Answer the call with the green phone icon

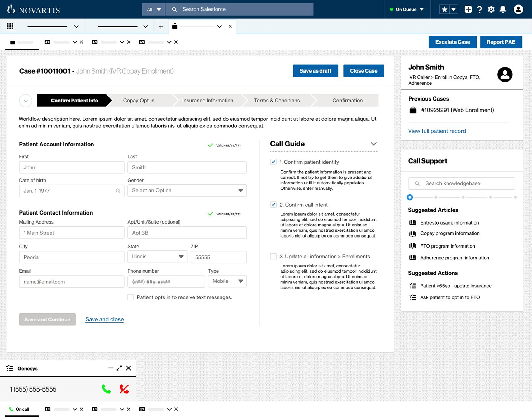click(x=106, y=389)
